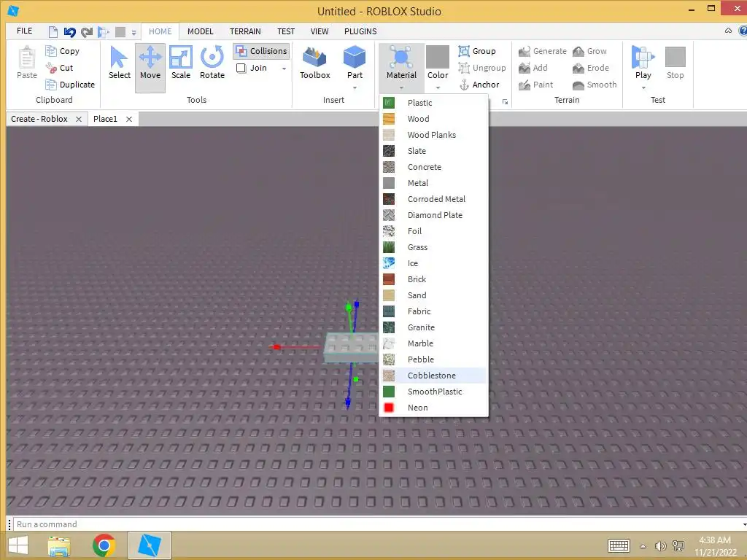Open the Toolbox panel

pos(315,63)
